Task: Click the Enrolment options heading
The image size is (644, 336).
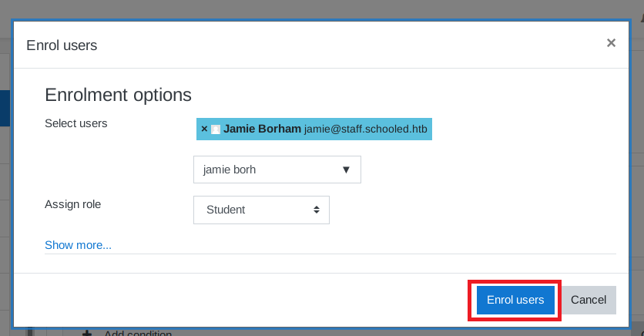Action: pos(118,95)
